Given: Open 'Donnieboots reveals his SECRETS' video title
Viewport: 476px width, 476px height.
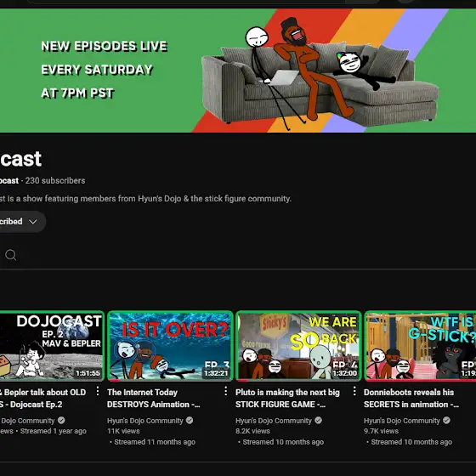Looking at the screenshot, I should coord(411,399).
